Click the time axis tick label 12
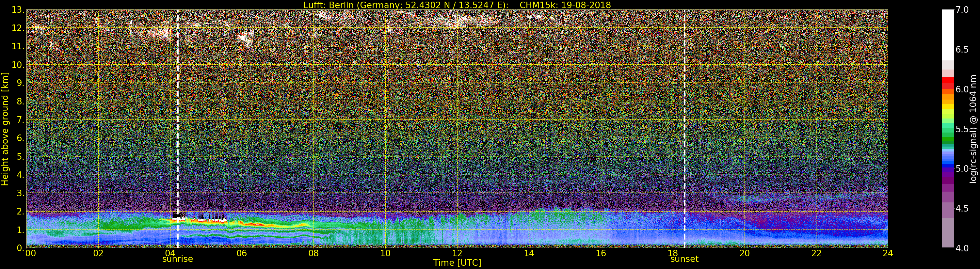 coord(457,253)
